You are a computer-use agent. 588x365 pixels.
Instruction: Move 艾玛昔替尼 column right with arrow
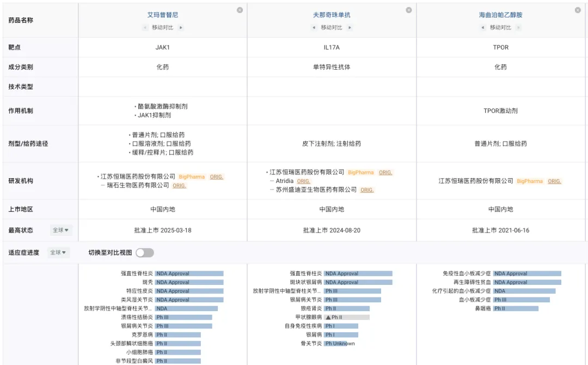[x=181, y=27]
